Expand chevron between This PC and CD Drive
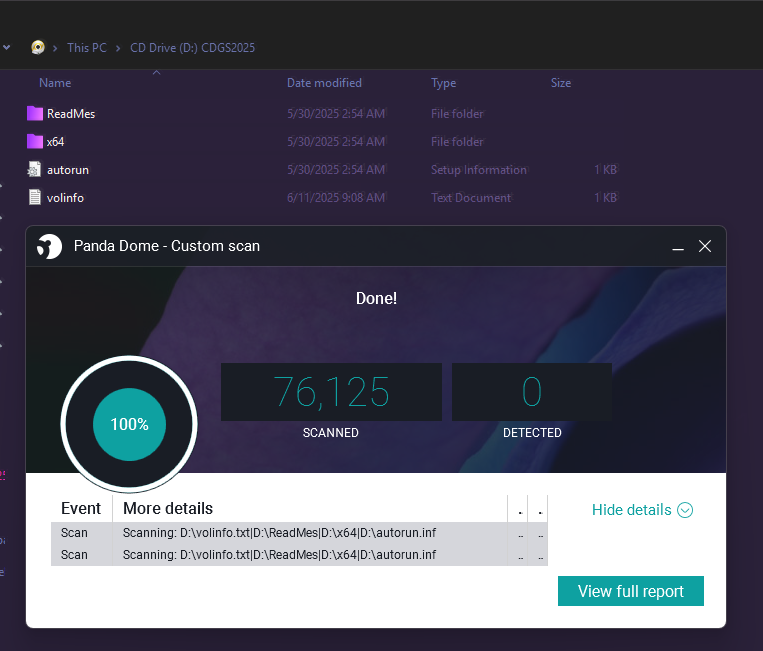The height and width of the screenshot is (651, 763). (x=118, y=48)
